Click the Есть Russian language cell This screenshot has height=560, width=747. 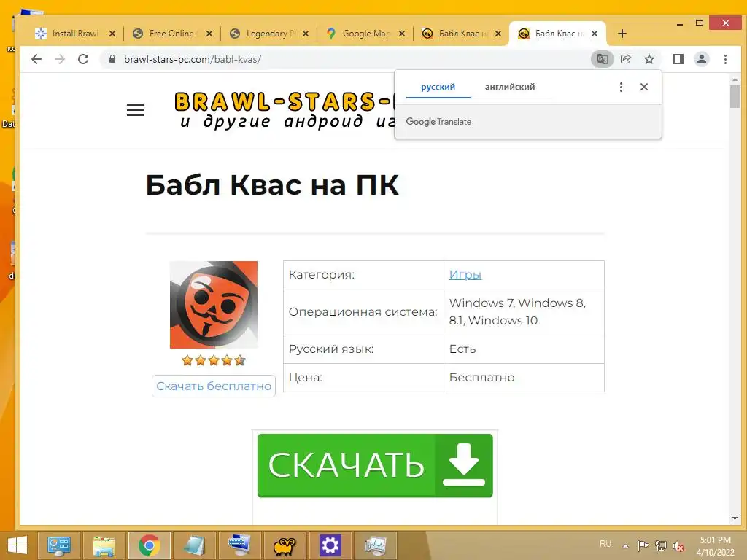point(524,349)
